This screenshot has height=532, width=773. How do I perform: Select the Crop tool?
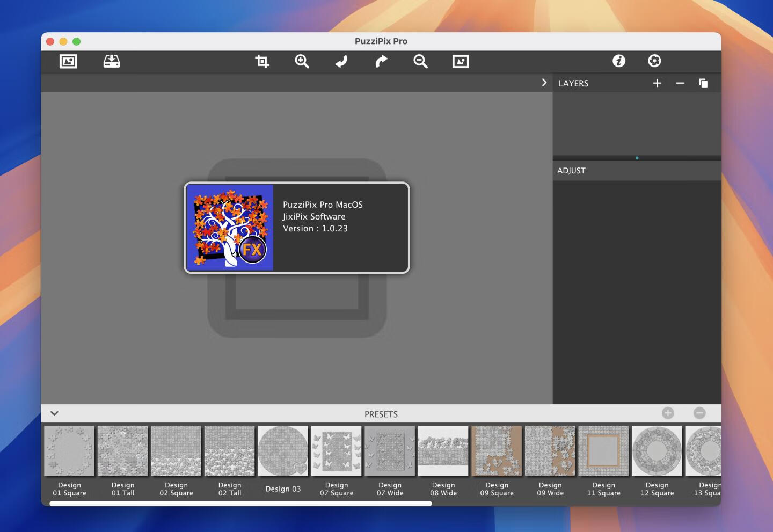(x=262, y=61)
